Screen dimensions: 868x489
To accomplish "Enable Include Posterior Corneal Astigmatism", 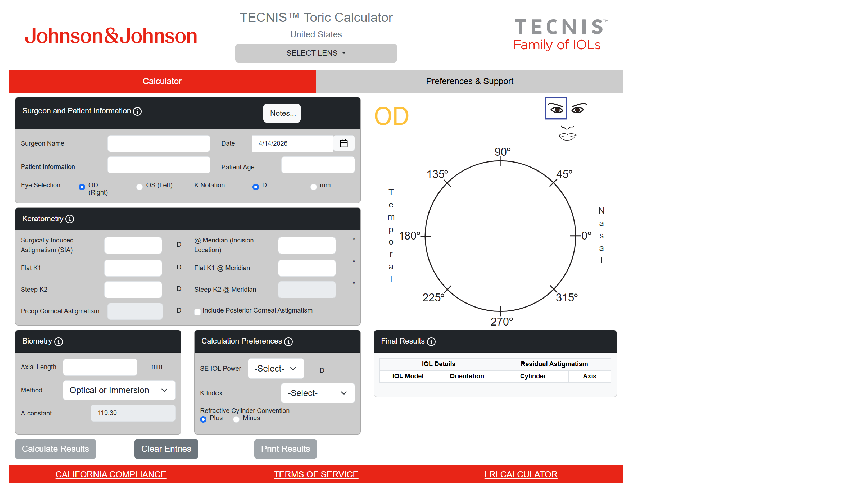I will [x=197, y=312].
